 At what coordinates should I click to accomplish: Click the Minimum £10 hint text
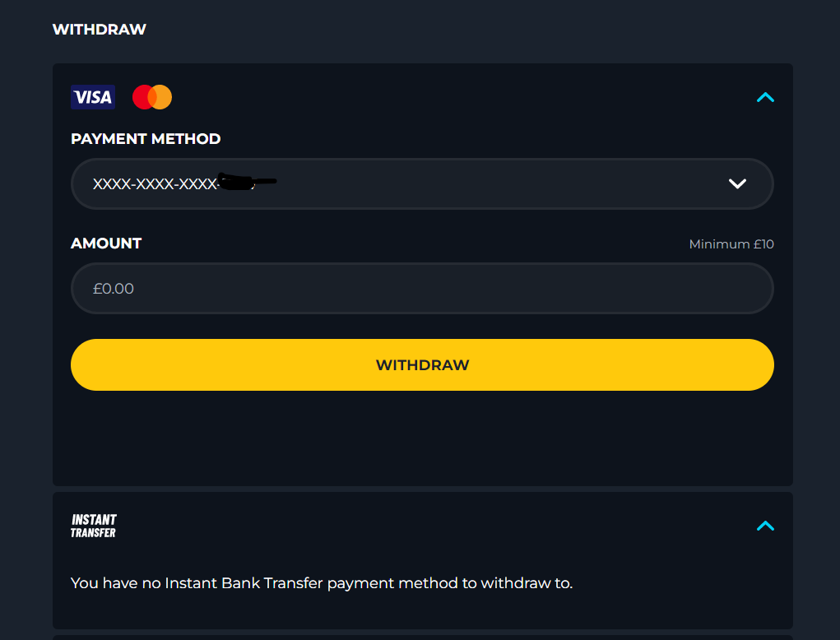point(731,244)
